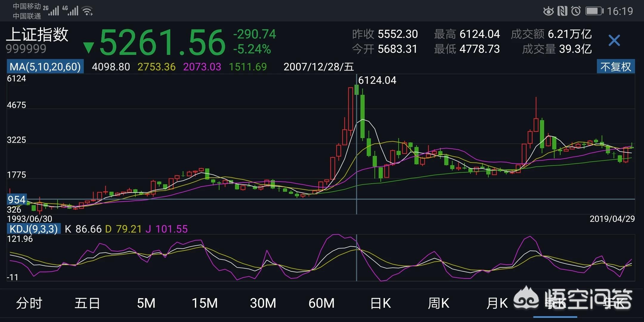Click the change value -290.74
The height and width of the screenshot is (322, 644).
(255, 34)
